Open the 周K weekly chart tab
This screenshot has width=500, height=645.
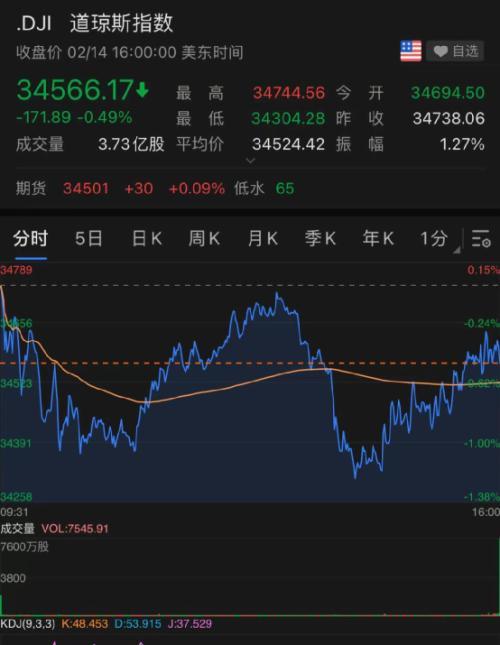tap(204, 239)
